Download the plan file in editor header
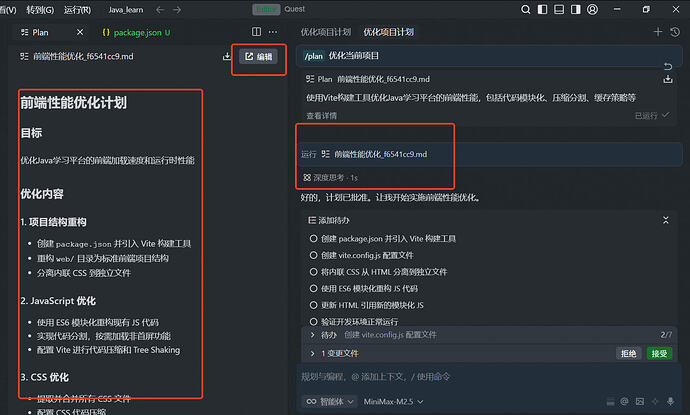The image size is (690, 415). click(x=227, y=56)
